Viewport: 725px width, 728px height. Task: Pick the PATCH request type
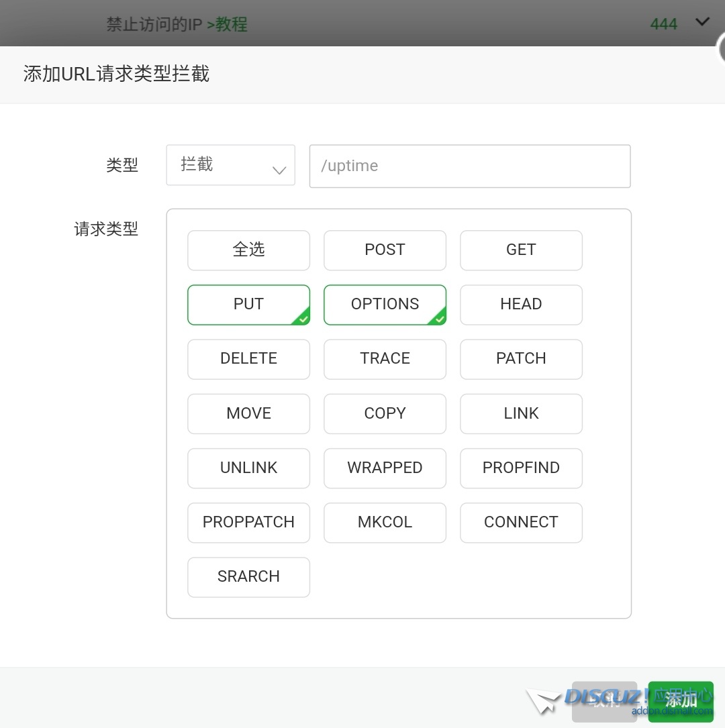click(x=521, y=359)
